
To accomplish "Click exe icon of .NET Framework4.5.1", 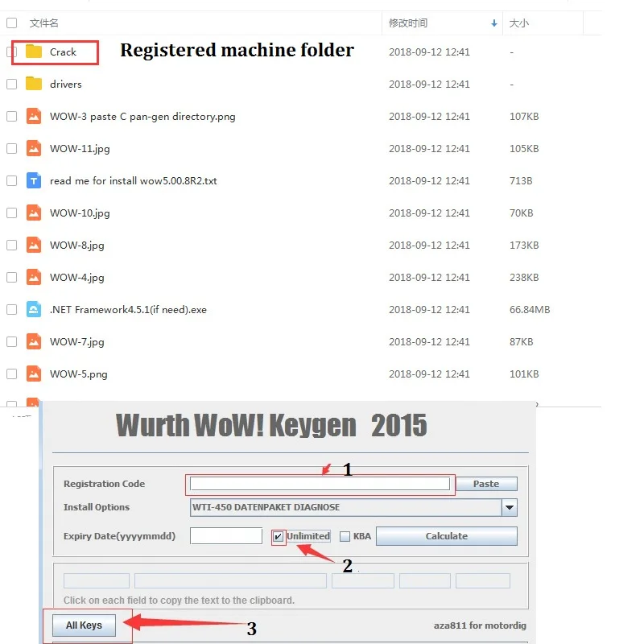I will point(34,309).
